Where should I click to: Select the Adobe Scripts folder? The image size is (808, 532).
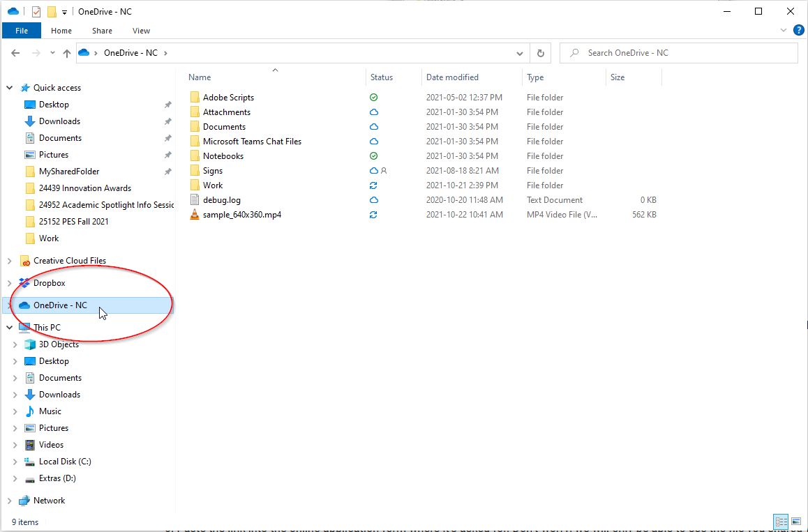[228, 98]
